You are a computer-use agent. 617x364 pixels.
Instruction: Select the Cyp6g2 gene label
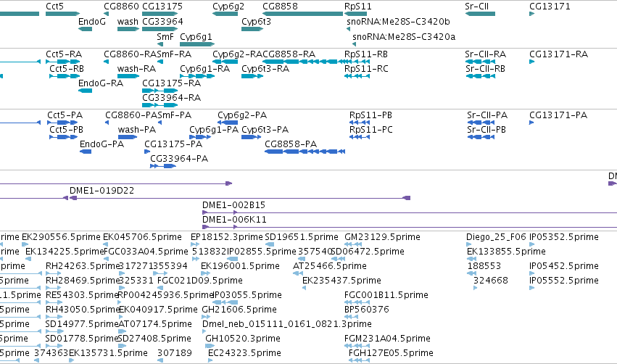[228, 7]
